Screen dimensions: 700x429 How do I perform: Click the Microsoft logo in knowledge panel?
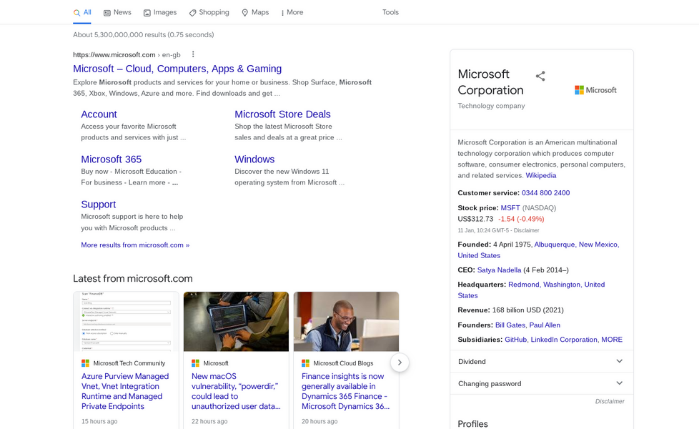596,90
